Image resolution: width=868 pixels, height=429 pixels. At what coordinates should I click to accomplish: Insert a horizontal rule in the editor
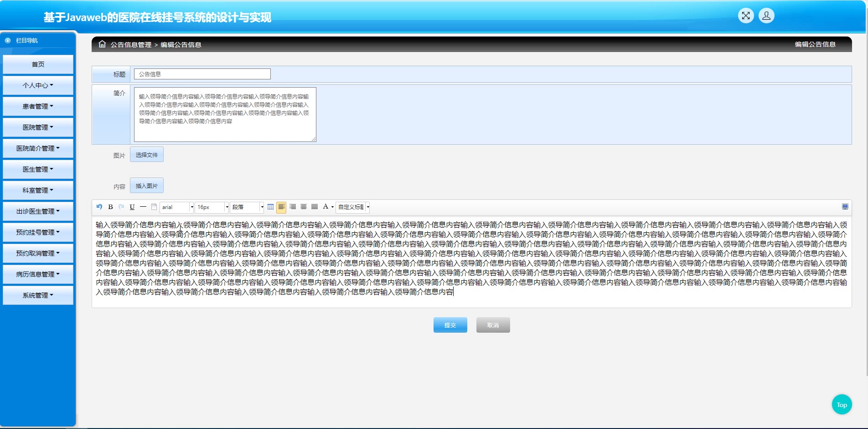coord(143,207)
